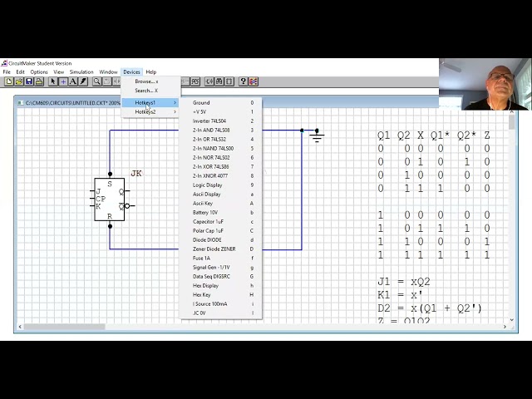The width and height of the screenshot is (532, 399).
Task: Open the Simulation menu
Action: pos(81,72)
